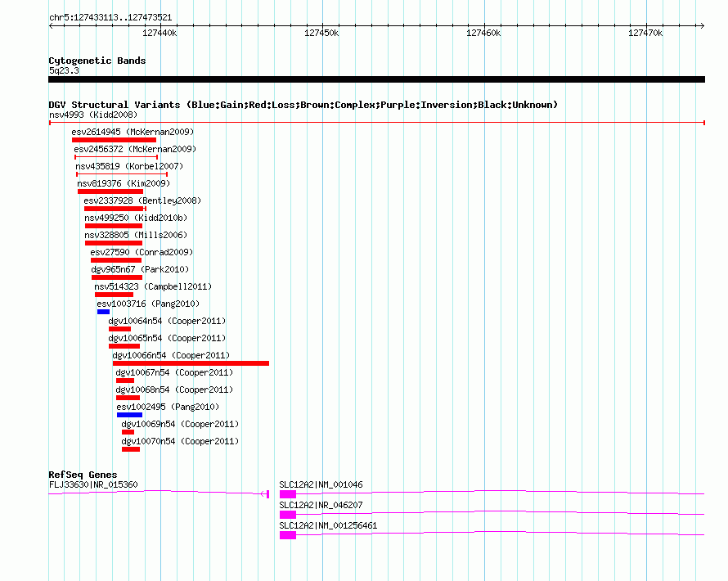
Task: Click the long red dgv10066n54 loss bar
Action: click(x=191, y=363)
